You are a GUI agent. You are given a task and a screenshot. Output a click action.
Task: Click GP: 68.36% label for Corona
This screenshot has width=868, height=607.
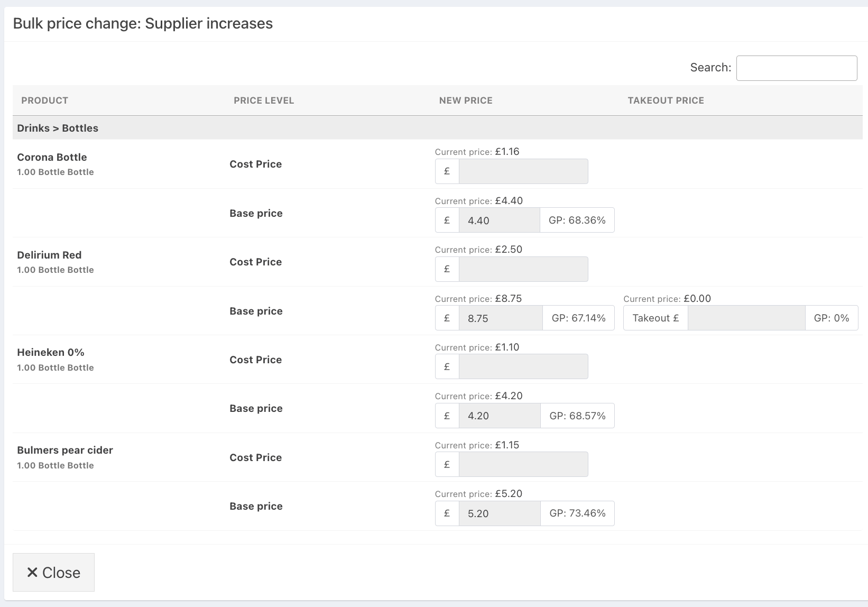coord(577,220)
